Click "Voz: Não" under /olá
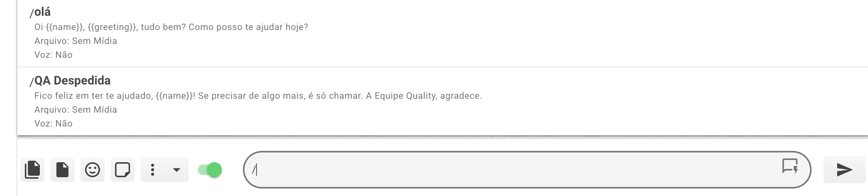 tap(53, 55)
